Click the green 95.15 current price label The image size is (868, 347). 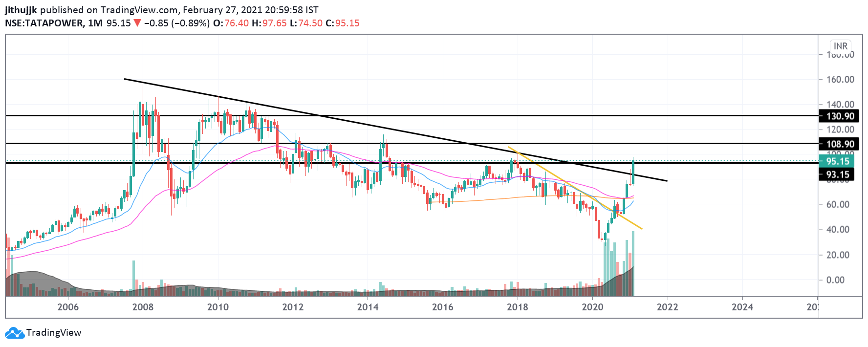[837, 161]
